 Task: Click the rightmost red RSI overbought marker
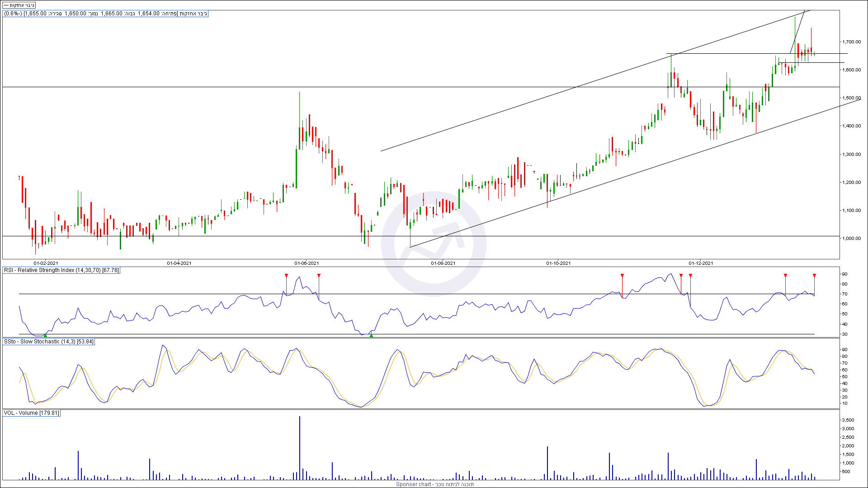814,276
